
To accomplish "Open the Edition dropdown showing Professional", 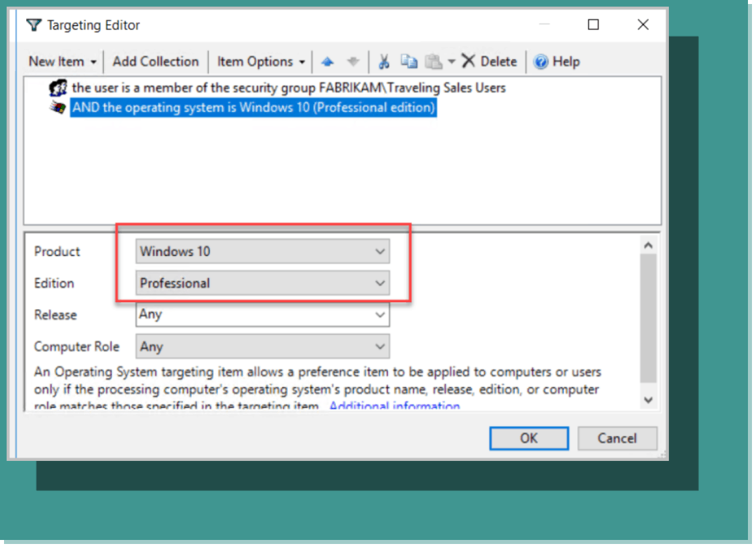I will 262,283.
